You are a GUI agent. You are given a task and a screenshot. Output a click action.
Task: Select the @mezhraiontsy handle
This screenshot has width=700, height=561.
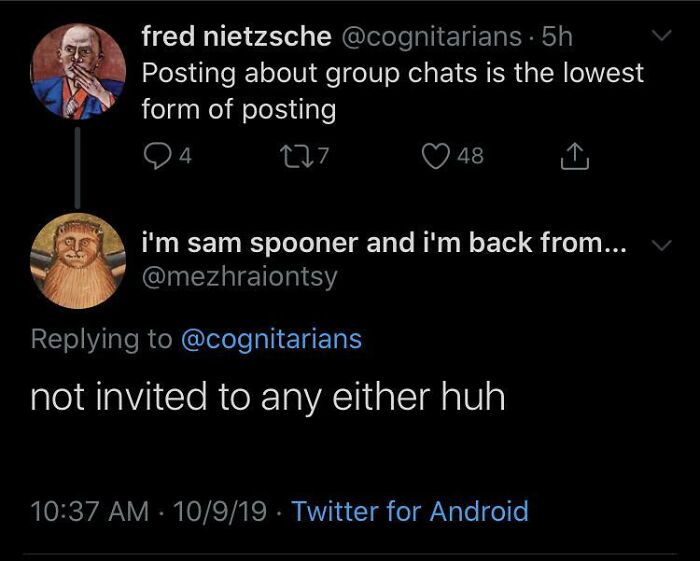click(240, 277)
